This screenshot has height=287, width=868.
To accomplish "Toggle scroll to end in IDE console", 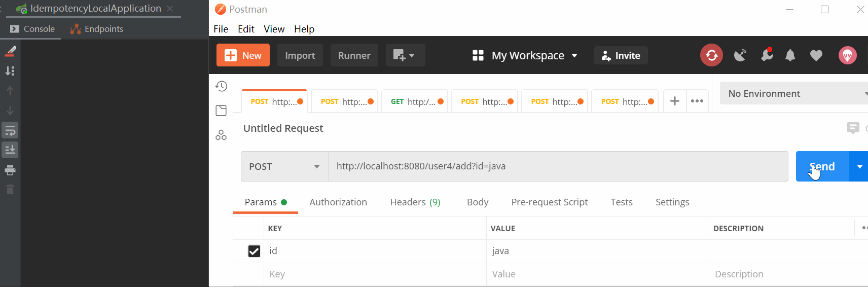I will (x=10, y=150).
